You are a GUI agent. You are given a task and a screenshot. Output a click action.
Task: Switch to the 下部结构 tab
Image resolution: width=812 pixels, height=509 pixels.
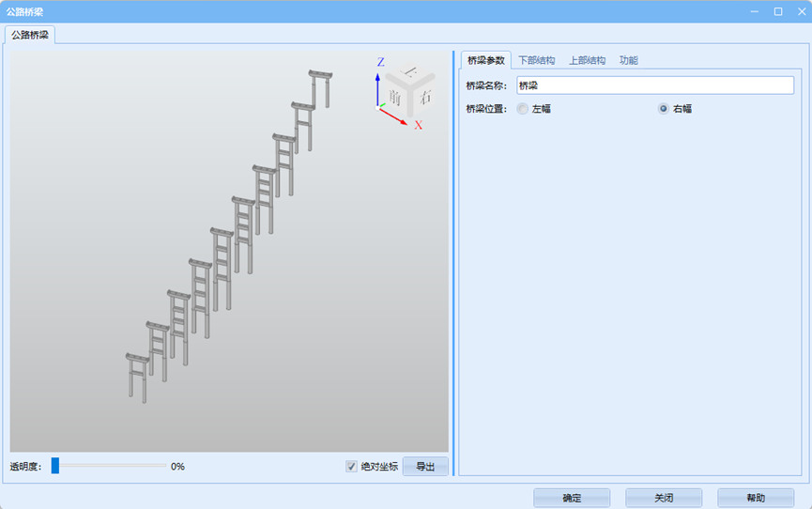[x=536, y=60]
